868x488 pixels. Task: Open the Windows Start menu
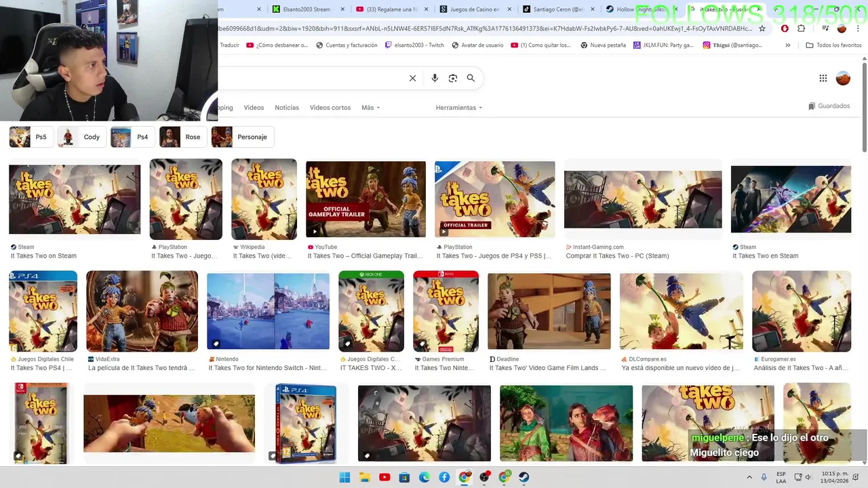pyautogui.click(x=344, y=477)
